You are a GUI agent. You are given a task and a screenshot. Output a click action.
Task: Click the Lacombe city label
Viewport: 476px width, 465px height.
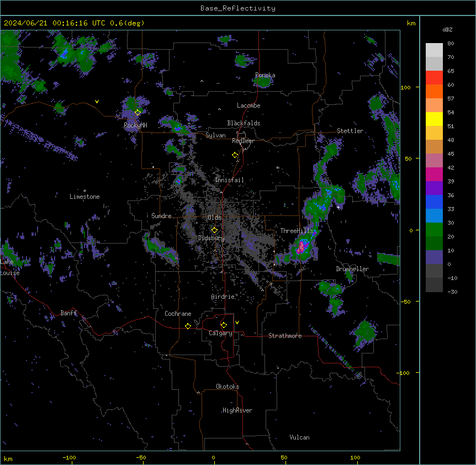pos(248,105)
